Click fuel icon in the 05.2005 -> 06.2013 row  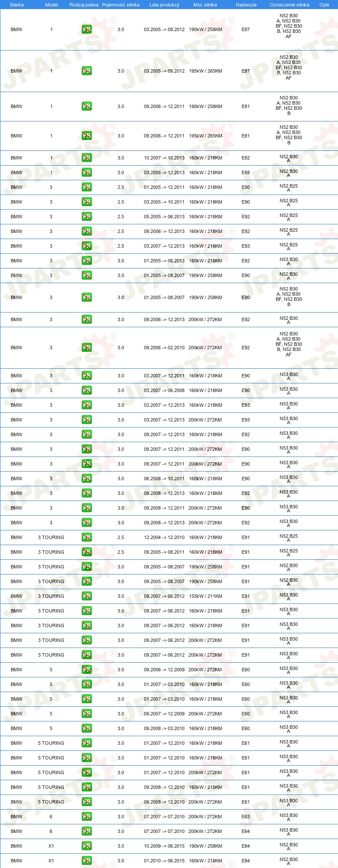click(86, 217)
